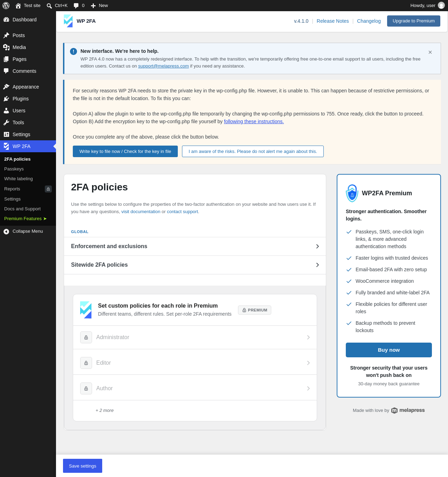Click the Pages icon in sidebar
This screenshot has height=477, width=448.
pos(6,59)
